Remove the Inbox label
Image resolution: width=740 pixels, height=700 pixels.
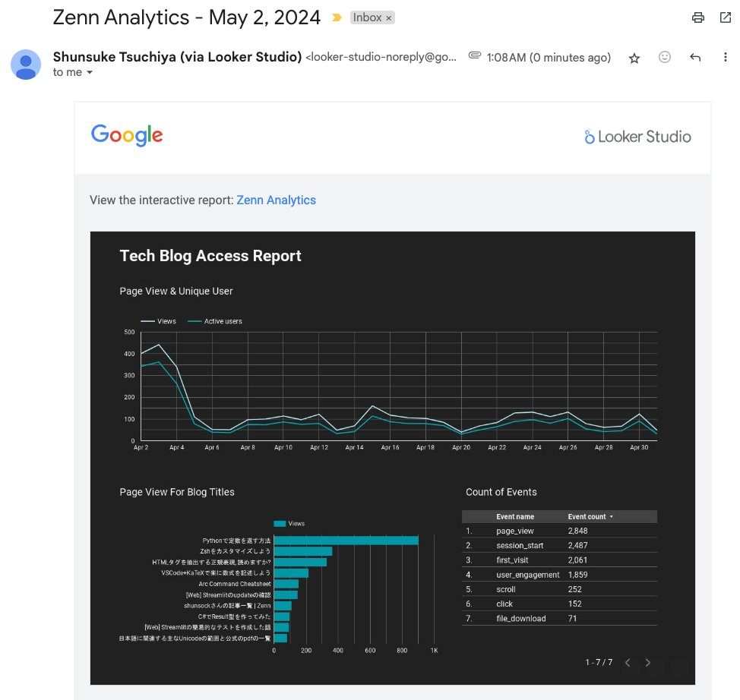click(x=389, y=18)
